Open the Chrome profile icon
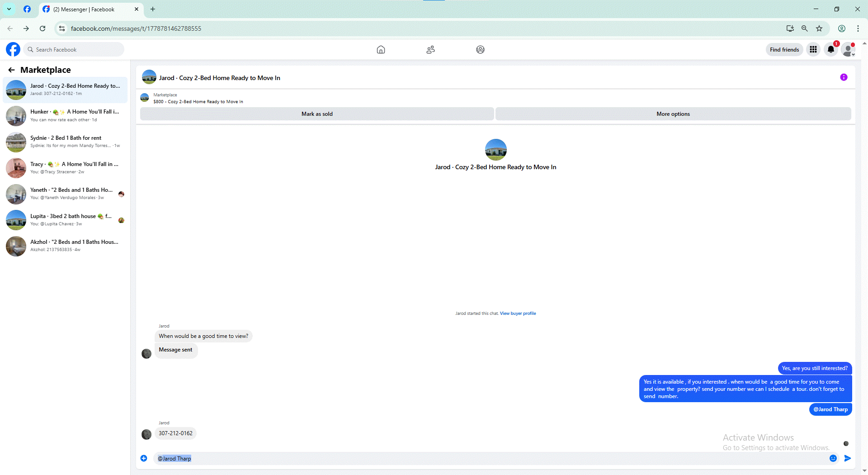The height and width of the screenshot is (475, 868). click(x=842, y=28)
